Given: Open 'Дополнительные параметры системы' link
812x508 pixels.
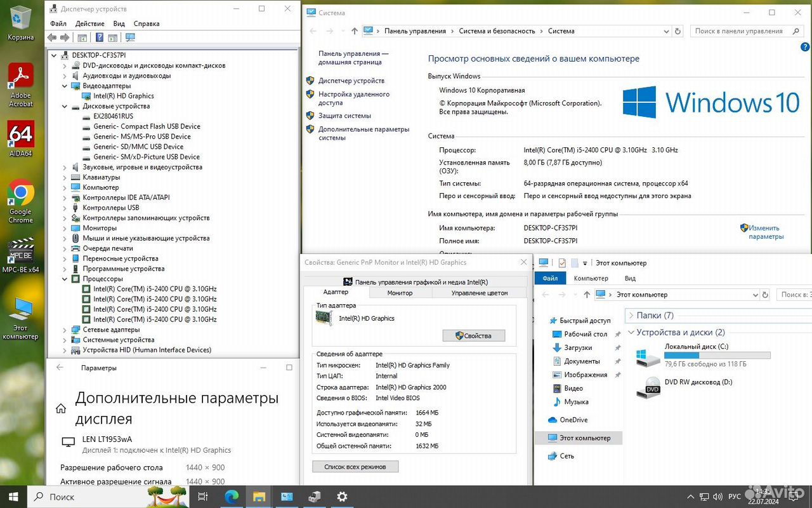Looking at the screenshot, I should (363, 133).
